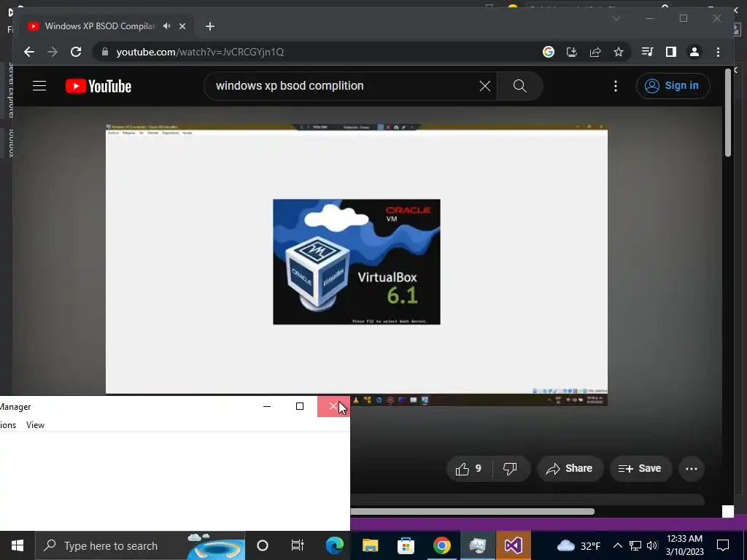Open the Chrome profile icon
This screenshot has height=560, width=747.
[694, 52]
